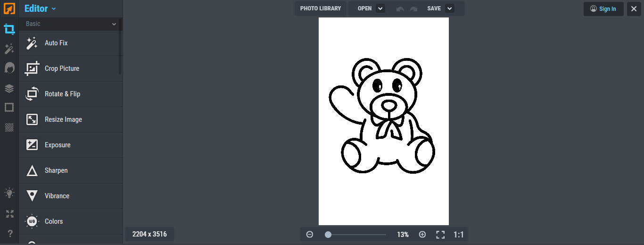
Task: Select the magic wand Effects sidebar icon
Action: click(x=9, y=49)
